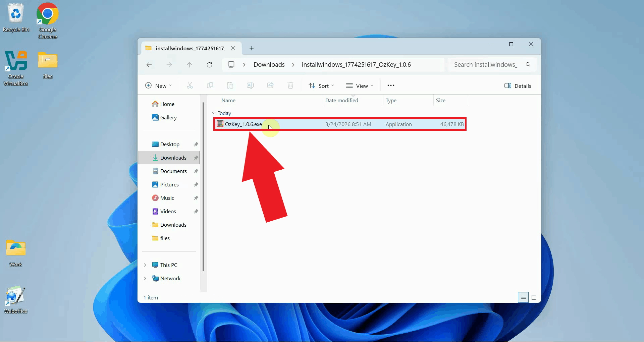Open Recycle Bin desktop icon
644x342 pixels.
15,17
